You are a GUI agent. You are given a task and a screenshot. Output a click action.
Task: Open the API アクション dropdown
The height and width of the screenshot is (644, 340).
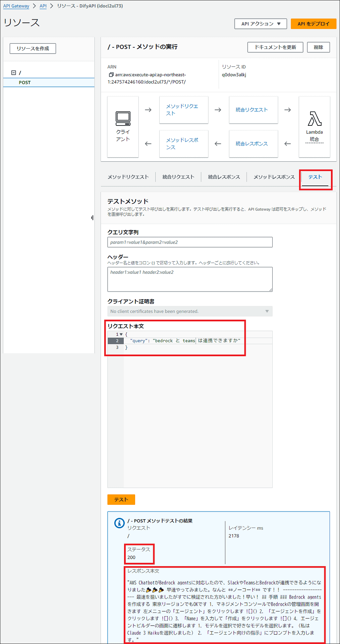click(x=261, y=24)
